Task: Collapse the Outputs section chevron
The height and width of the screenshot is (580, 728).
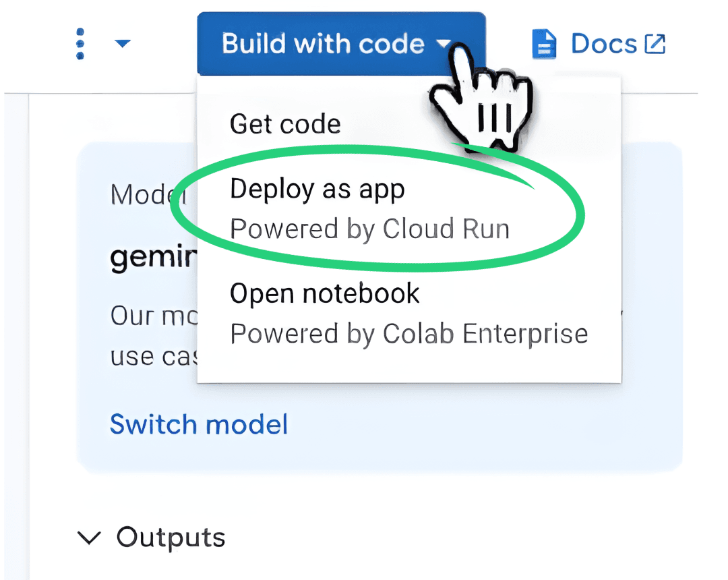Action: pos(89,538)
